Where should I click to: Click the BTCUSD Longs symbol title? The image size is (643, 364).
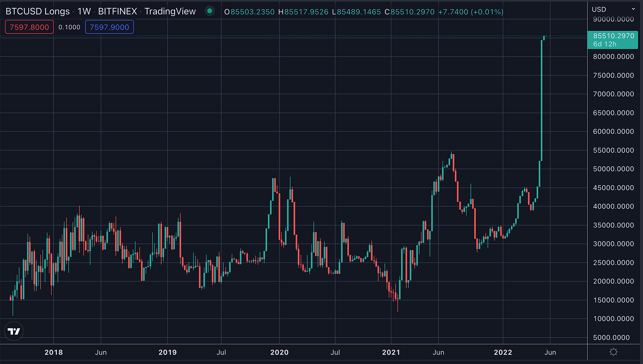(38, 11)
